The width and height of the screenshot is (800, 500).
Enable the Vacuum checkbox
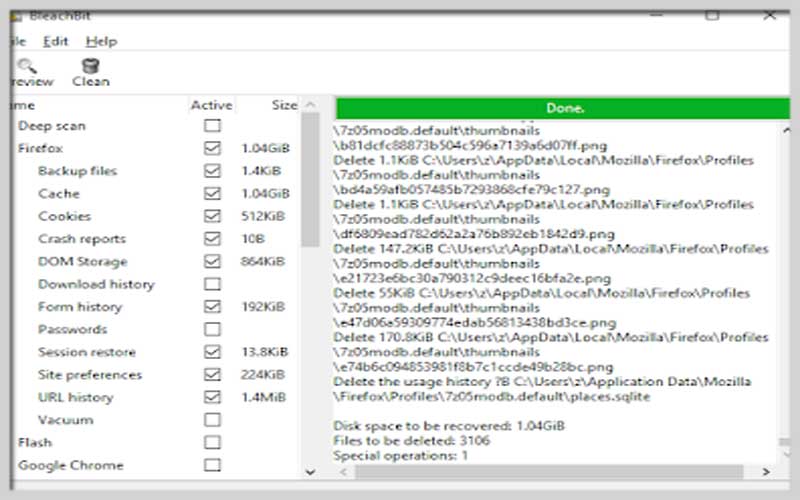(212, 419)
